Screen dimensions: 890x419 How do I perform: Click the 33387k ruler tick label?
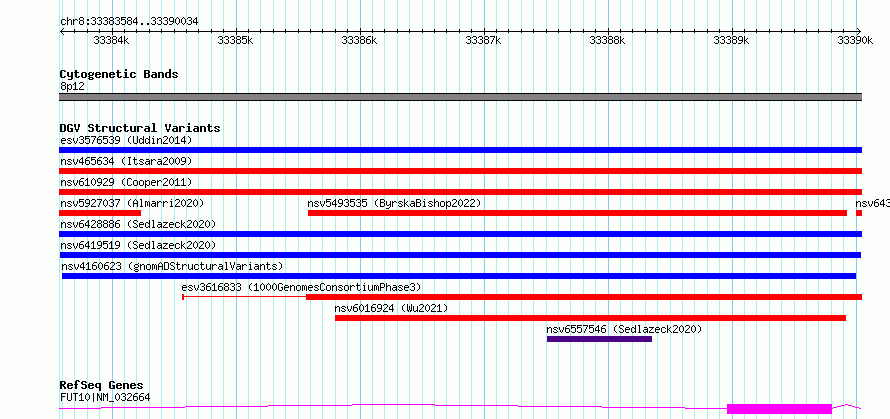pyautogui.click(x=483, y=40)
